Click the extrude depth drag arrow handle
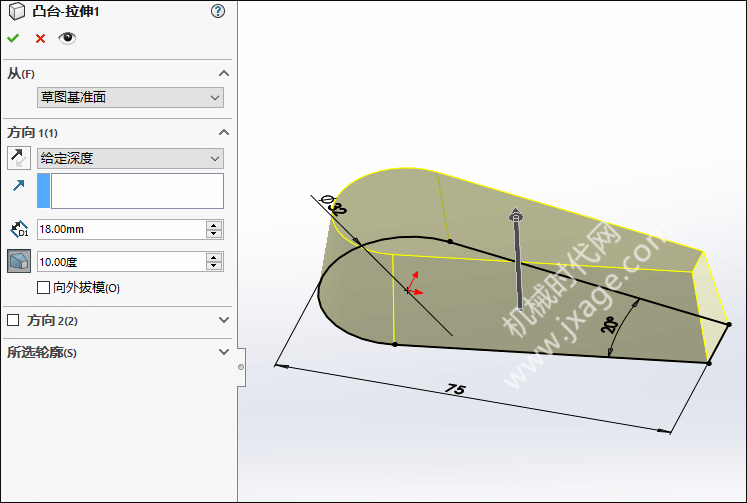 coord(516,215)
